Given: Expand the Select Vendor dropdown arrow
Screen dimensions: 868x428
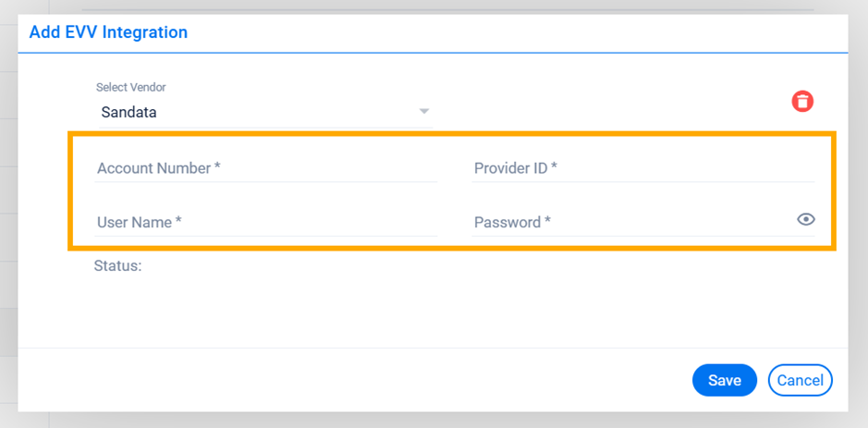Looking at the screenshot, I should [x=424, y=112].
